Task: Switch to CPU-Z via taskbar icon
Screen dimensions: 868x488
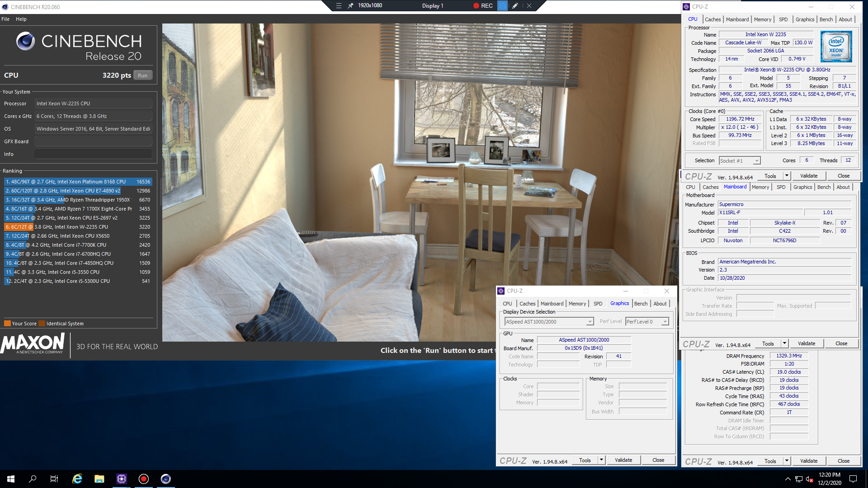Action: (122, 479)
